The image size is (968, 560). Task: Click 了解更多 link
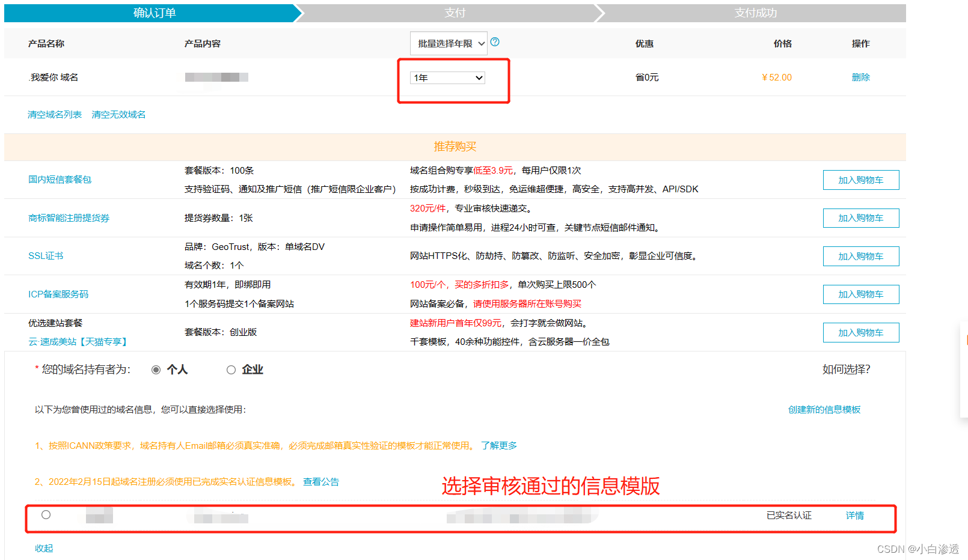(499, 445)
